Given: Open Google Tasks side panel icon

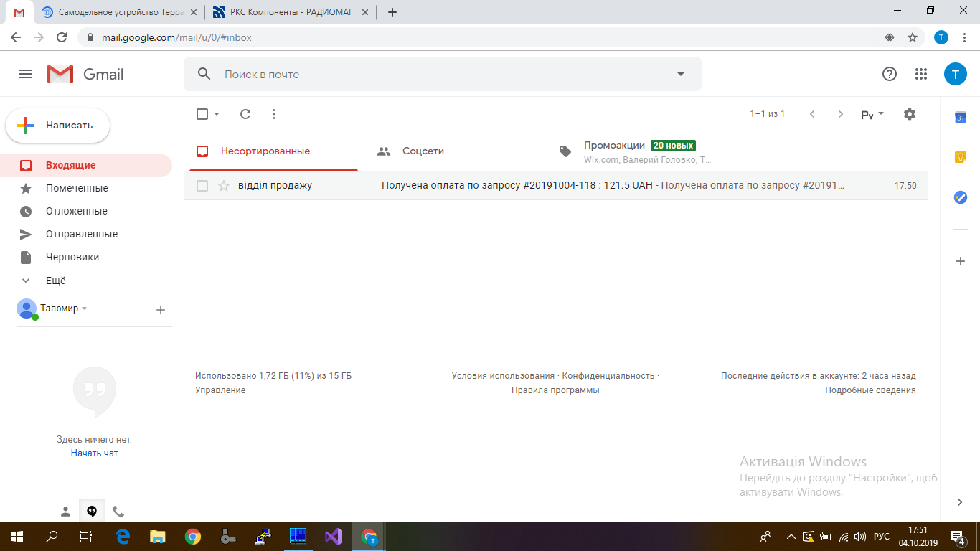Looking at the screenshot, I should coord(961,197).
